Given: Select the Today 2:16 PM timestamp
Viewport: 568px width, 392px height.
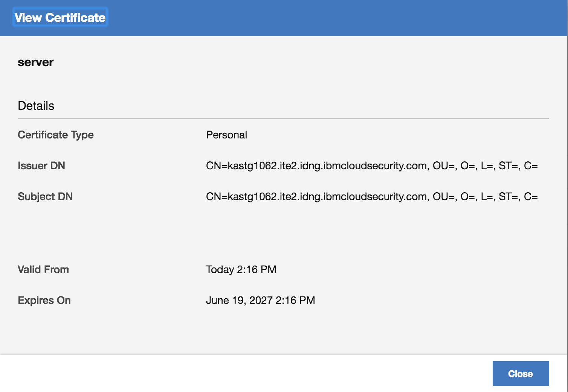Looking at the screenshot, I should (x=241, y=269).
